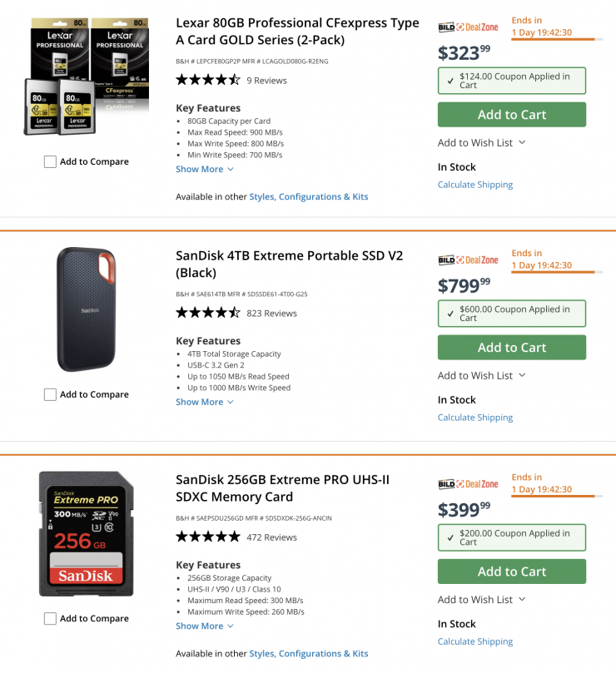This screenshot has width=616, height=673.
Task: Calculate Shipping for the SanDisk 256GB card
Action: point(475,642)
